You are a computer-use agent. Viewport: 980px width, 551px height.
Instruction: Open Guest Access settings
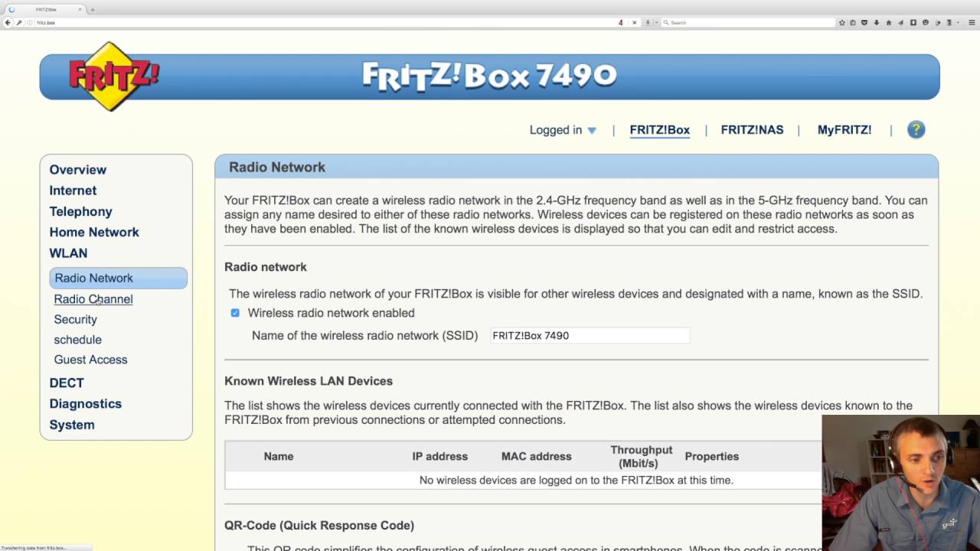click(x=90, y=360)
